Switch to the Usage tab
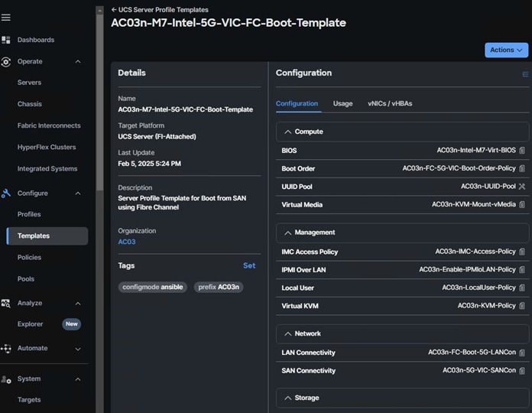532x413 pixels. point(342,103)
